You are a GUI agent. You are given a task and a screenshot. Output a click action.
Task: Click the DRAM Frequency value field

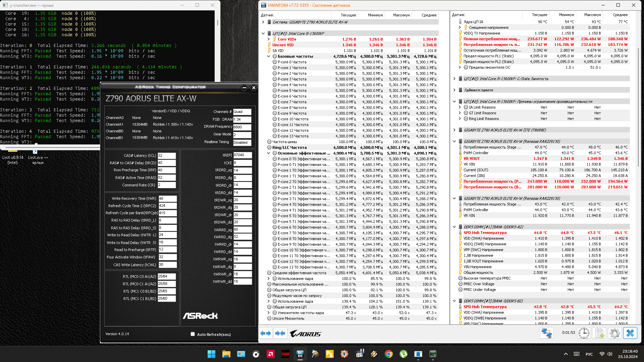pos(242,127)
